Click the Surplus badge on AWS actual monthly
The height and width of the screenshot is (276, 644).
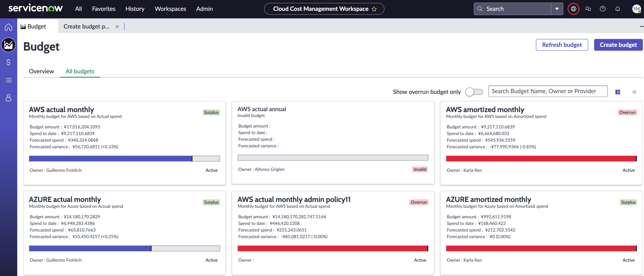(x=211, y=112)
